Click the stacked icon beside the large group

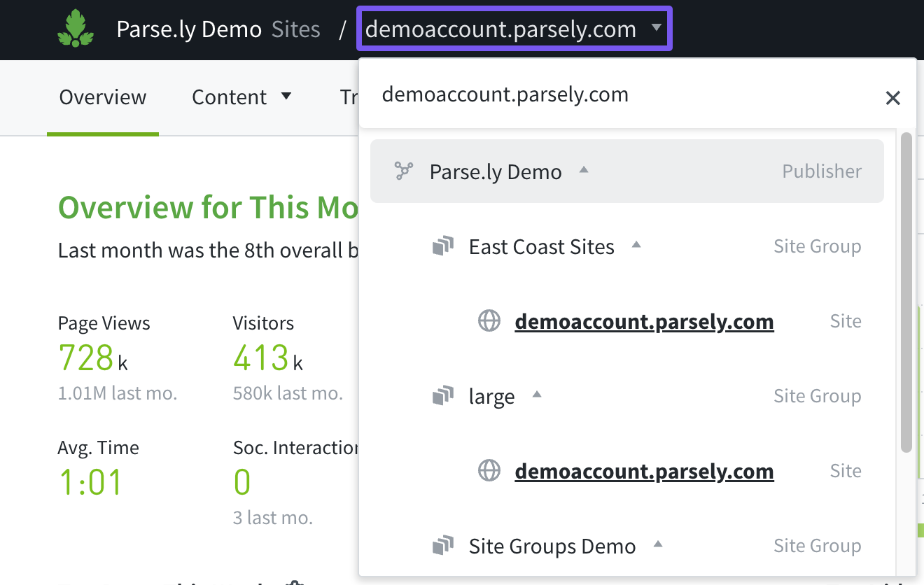pyautogui.click(x=443, y=397)
